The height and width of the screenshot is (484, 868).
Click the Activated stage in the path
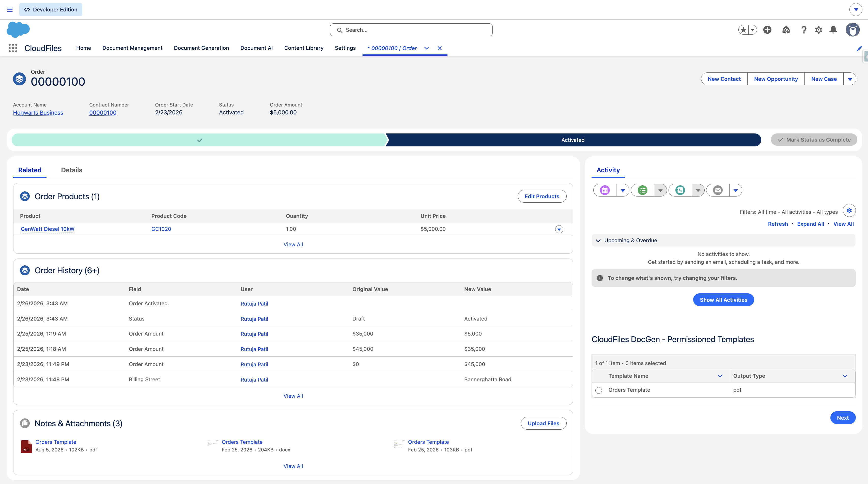pos(573,140)
